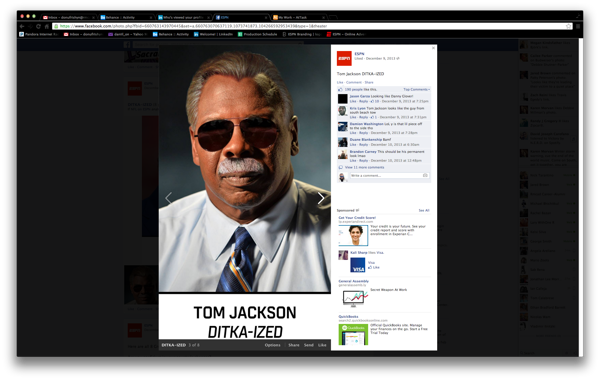Click Share below the photo
This screenshot has width=600, height=380.
(x=294, y=345)
